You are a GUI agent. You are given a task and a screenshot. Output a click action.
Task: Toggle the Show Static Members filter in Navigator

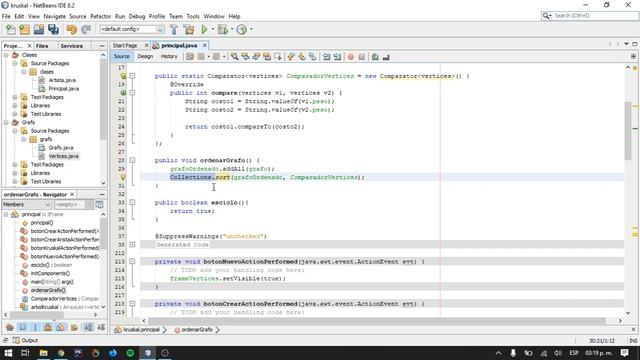tap(35, 327)
